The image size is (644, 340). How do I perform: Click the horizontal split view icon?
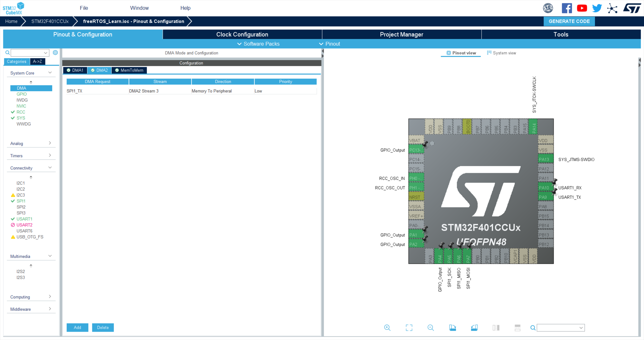517,327
